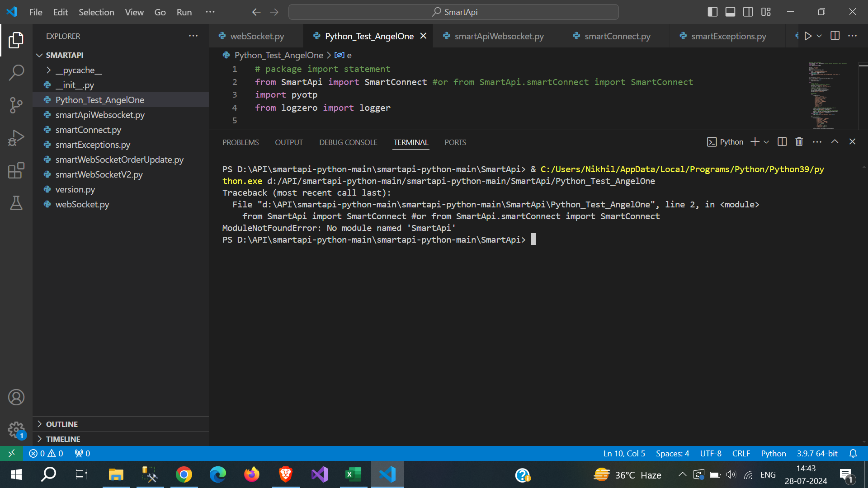Open Source Control view
The image size is (868, 488).
pyautogui.click(x=16, y=105)
